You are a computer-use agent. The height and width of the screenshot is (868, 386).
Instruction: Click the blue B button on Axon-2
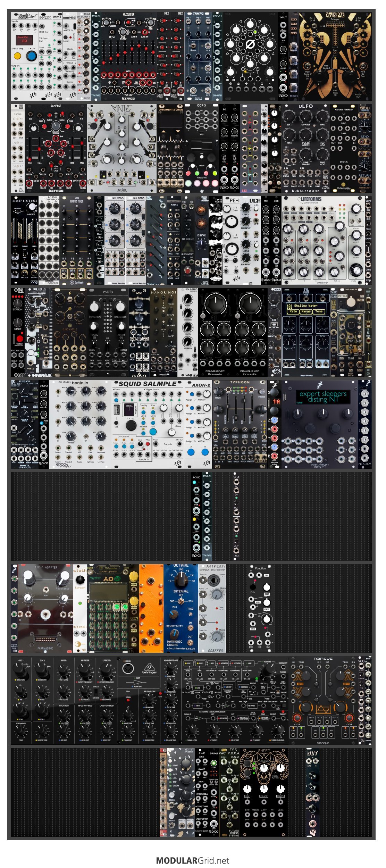205,452
